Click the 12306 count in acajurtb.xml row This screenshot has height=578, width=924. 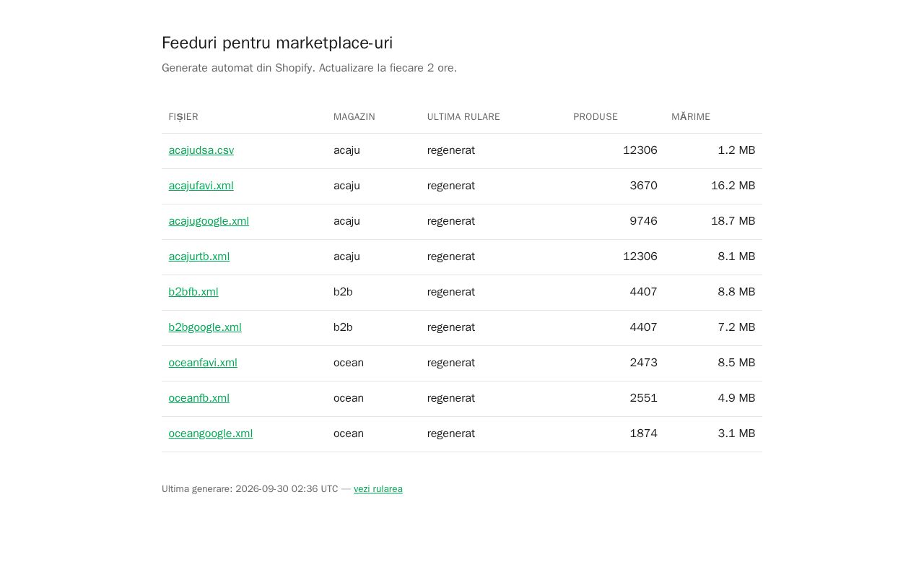pyautogui.click(x=640, y=256)
